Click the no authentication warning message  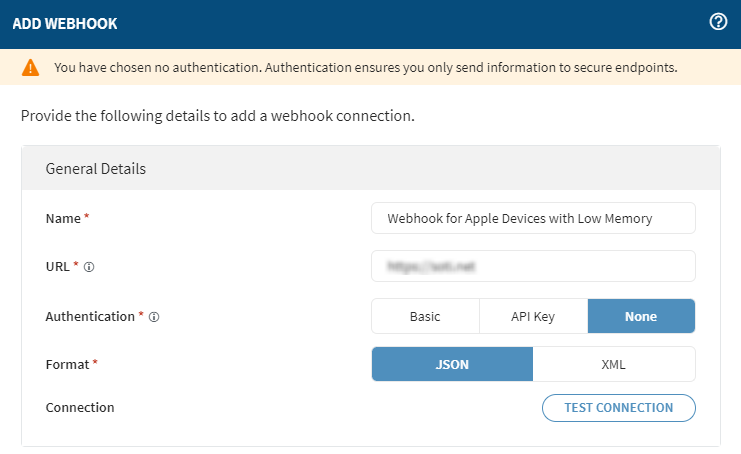(x=365, y=68)
